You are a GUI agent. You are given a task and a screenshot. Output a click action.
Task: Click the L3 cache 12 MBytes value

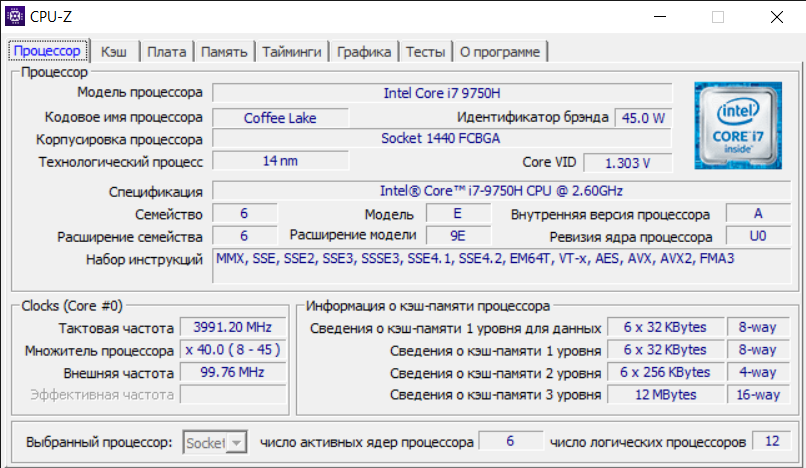point(665,395)
